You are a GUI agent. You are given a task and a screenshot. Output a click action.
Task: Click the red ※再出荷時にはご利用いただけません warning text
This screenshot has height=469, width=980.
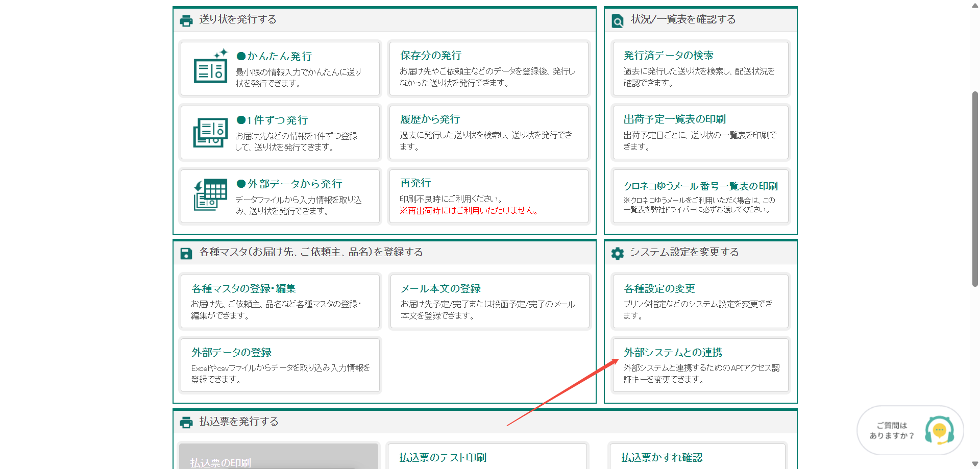(469, 211)
